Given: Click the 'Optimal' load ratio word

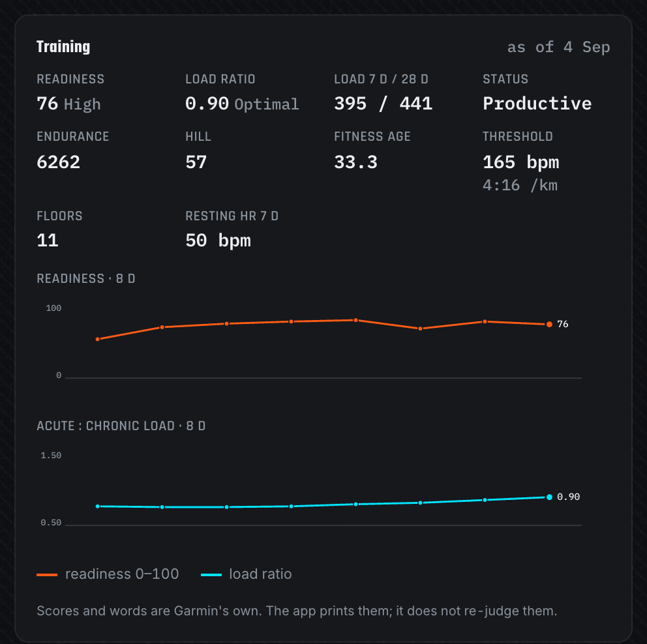Looking at the screenshot, I should pos(267,104).
